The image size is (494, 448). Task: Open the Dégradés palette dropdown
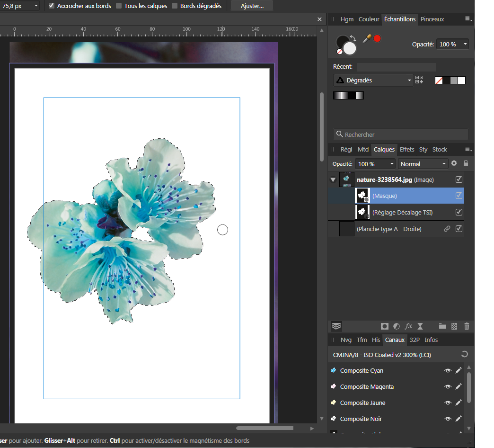tap(373, 81)
